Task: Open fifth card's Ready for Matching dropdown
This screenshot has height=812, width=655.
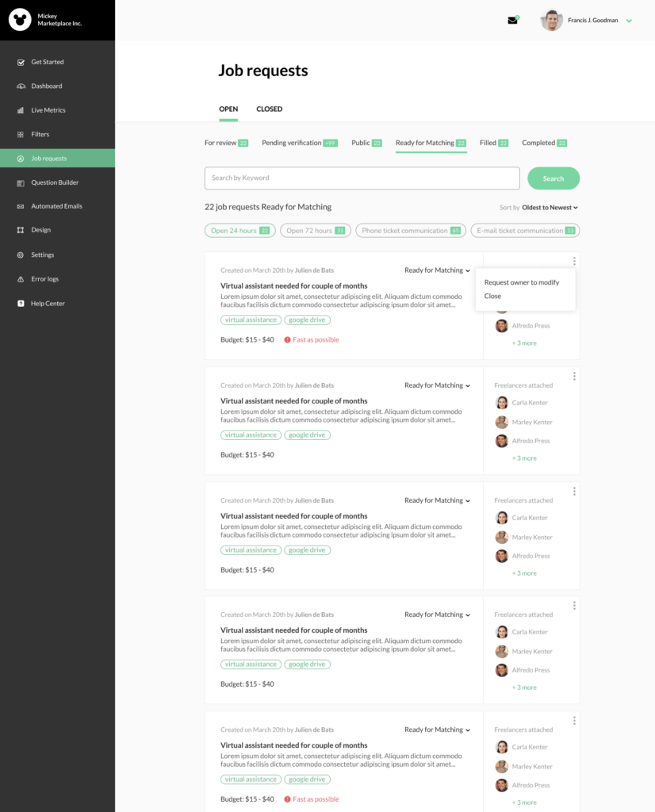Action: point(437,730)
